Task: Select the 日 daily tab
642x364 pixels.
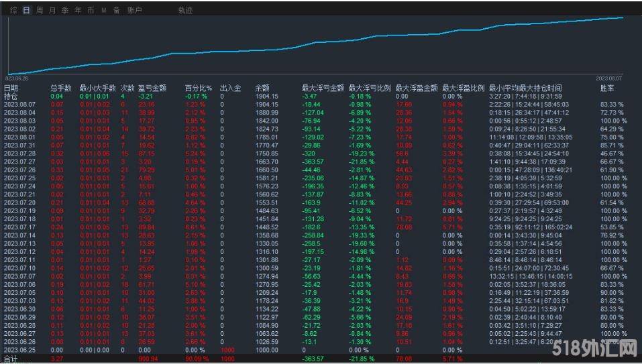Action: (26, 11)
